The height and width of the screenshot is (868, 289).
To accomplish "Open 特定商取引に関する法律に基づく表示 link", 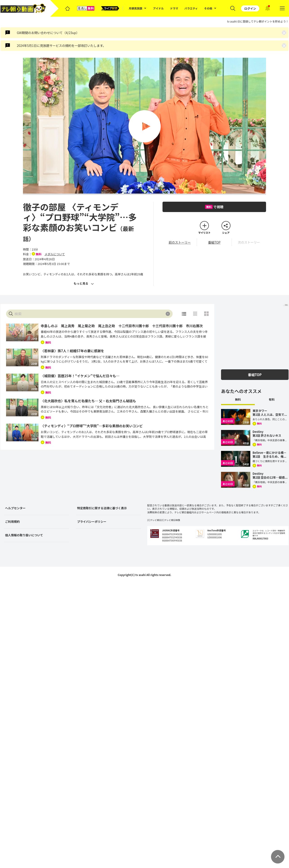I will click(x=102, y=508).
